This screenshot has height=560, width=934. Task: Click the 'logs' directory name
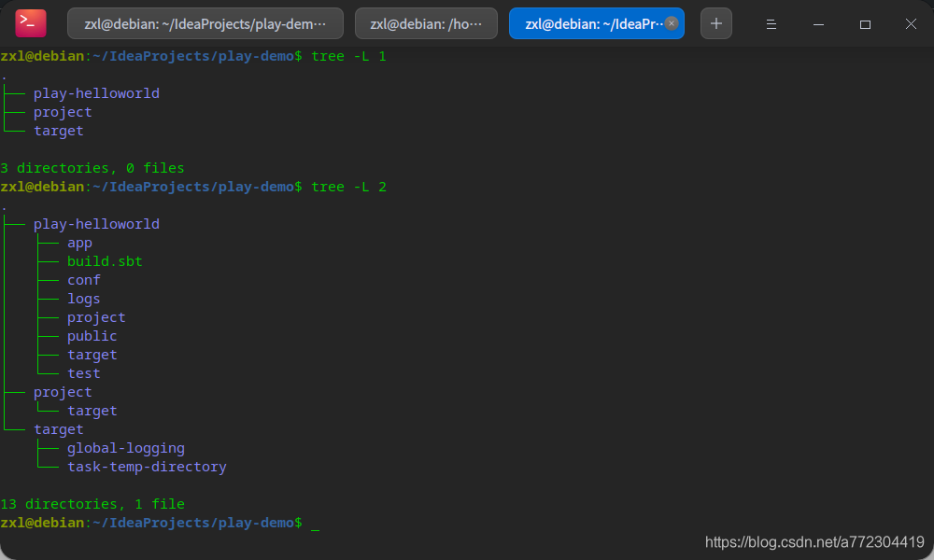pyautogui.click(x=83, y=299)
